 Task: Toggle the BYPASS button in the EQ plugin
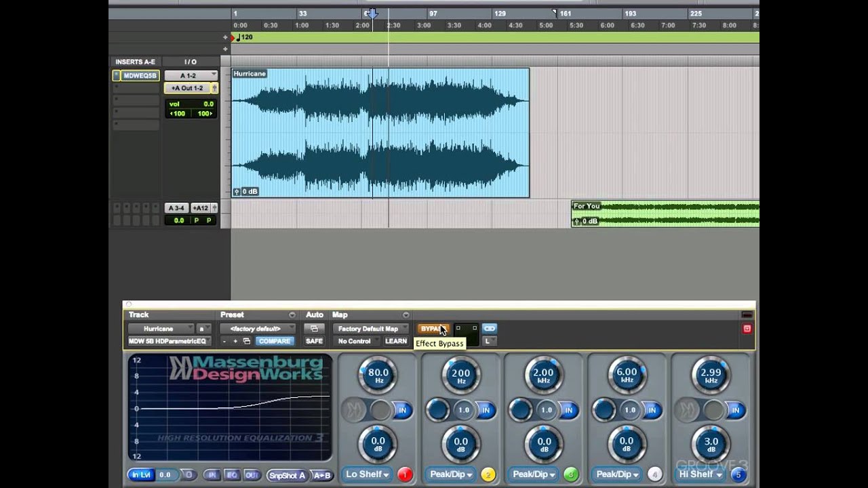433,329
